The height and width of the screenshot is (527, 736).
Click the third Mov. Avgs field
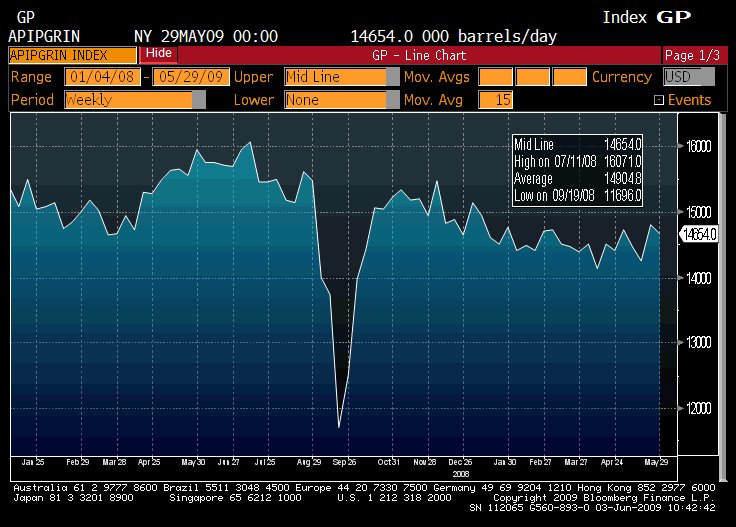(x=569, y=77)
